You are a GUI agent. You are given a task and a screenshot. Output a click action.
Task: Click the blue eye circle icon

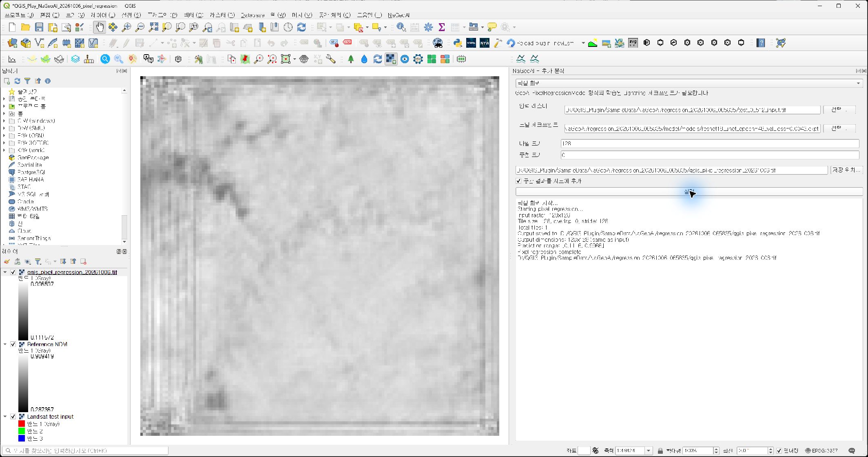click(405, 59)
